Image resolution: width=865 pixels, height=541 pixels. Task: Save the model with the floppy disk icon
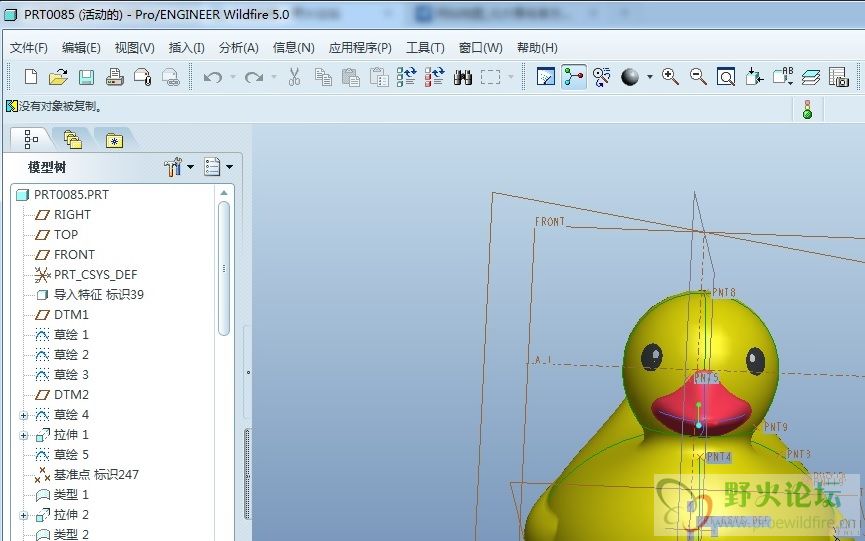click(87, 77)
